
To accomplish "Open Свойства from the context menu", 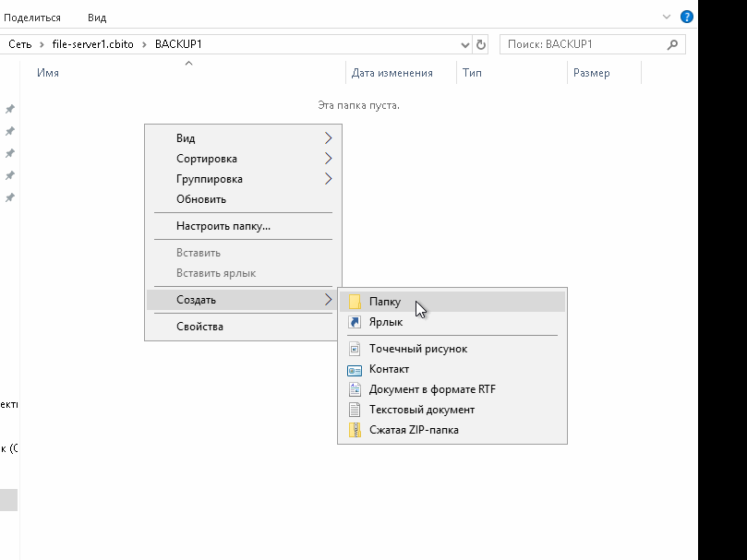I will coord(199,327).
